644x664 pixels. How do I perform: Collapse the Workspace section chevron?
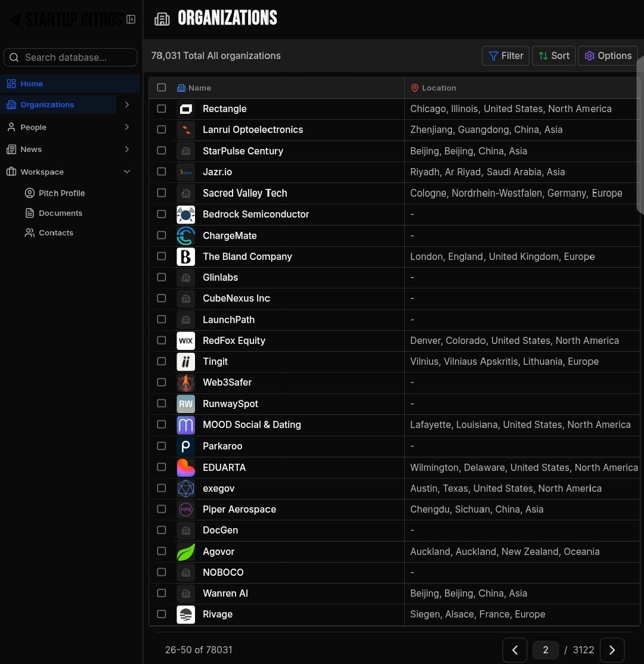(126, 172)
